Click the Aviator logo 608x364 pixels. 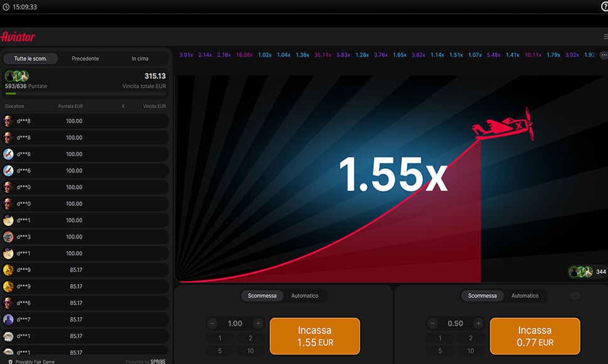coord(18,37)
